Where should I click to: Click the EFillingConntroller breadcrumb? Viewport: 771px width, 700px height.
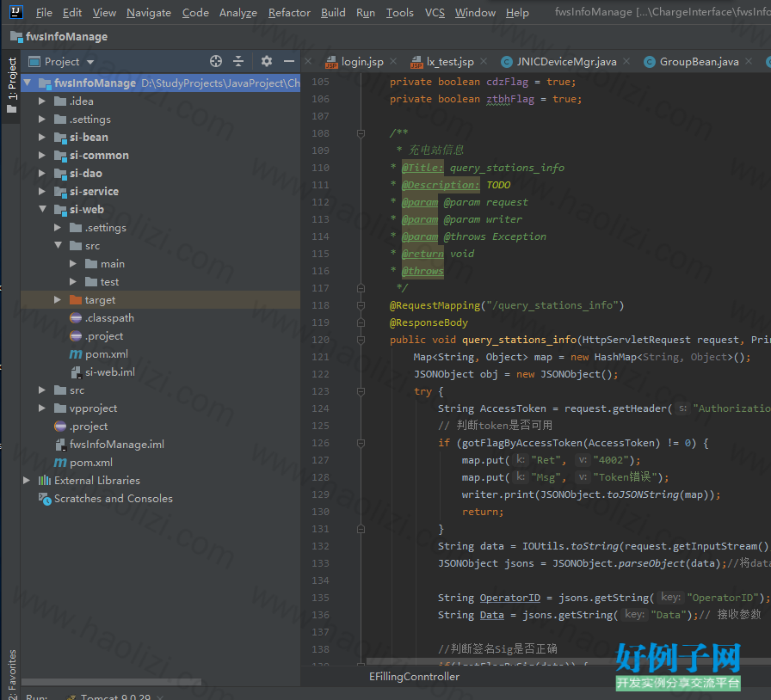pyautogui.click(x=414, y=677)
